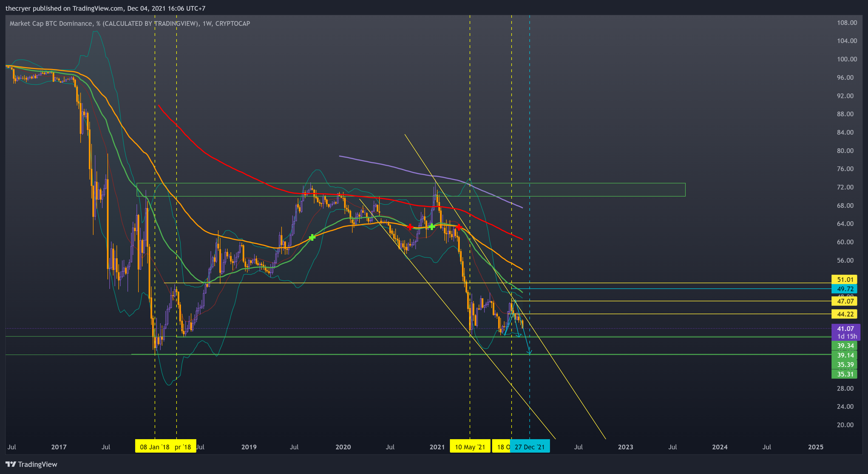
Task: Click the 39.14 green price label
Action: click(x=844, y=355)
